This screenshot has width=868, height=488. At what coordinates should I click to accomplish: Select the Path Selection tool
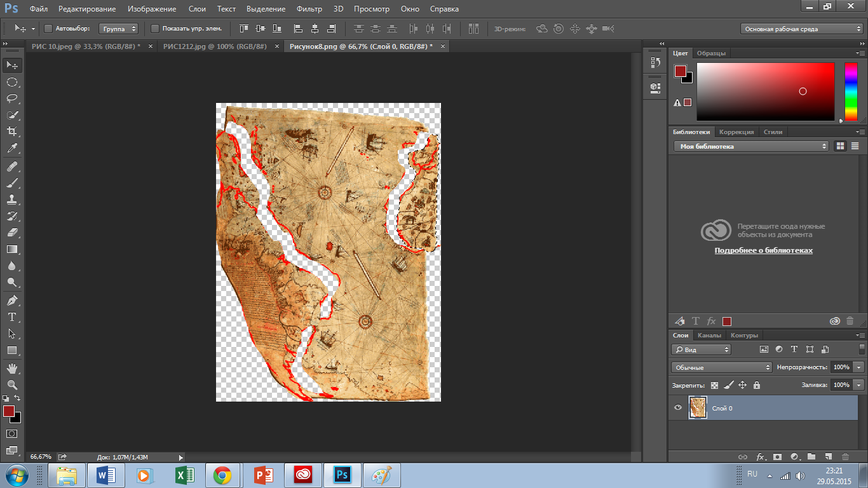pos(12,333)
